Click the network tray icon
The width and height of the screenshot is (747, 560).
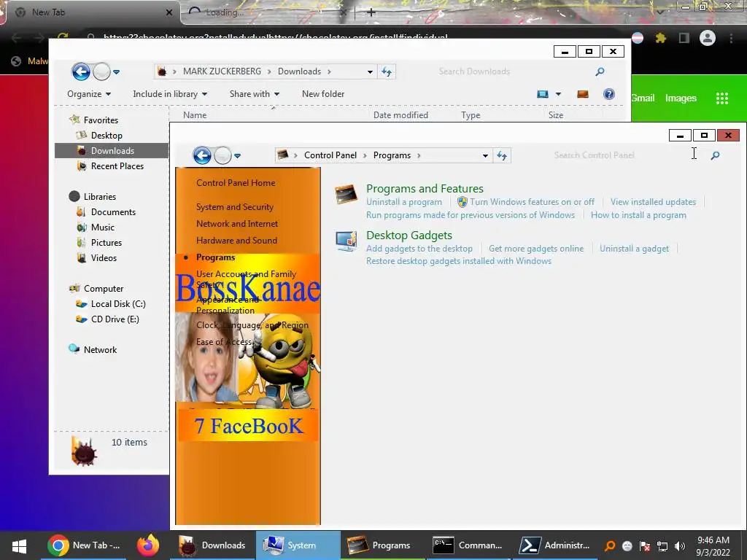pos(662,545)
